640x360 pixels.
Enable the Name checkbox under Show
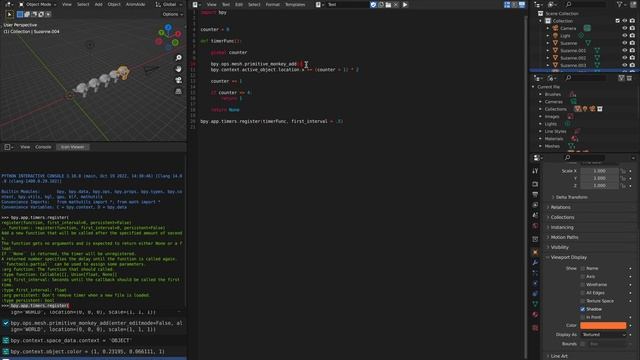click(582, 269)
